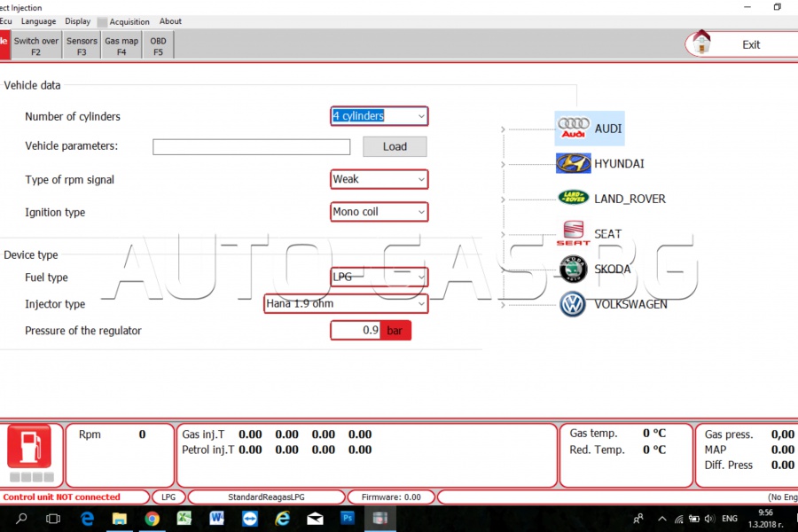Switch to the OBD F5 tab

(159, 46)
